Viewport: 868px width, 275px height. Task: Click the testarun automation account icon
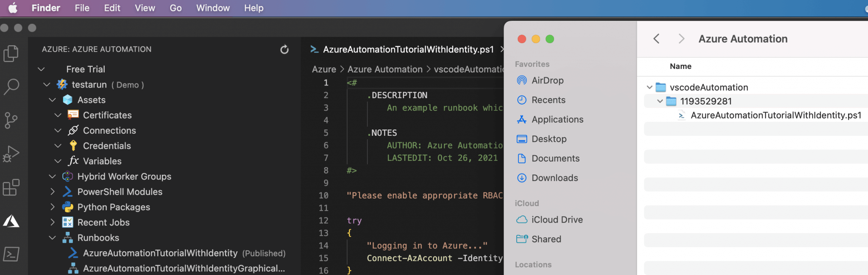click(x=62, y=85)
